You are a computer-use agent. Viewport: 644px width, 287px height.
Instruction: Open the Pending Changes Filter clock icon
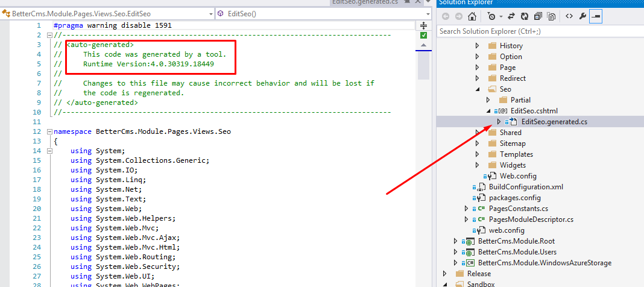coord(491,16)
